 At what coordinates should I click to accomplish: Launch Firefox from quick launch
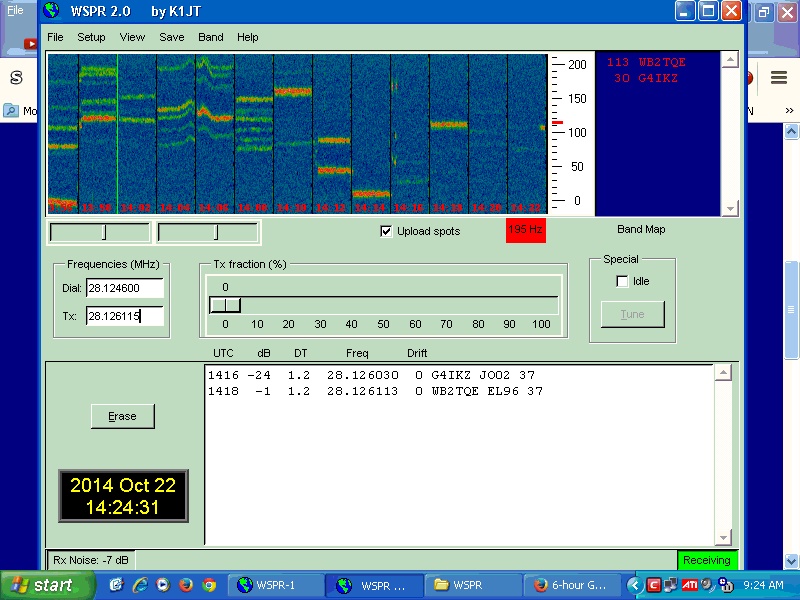pyautogui.click(x=186, y=585)
